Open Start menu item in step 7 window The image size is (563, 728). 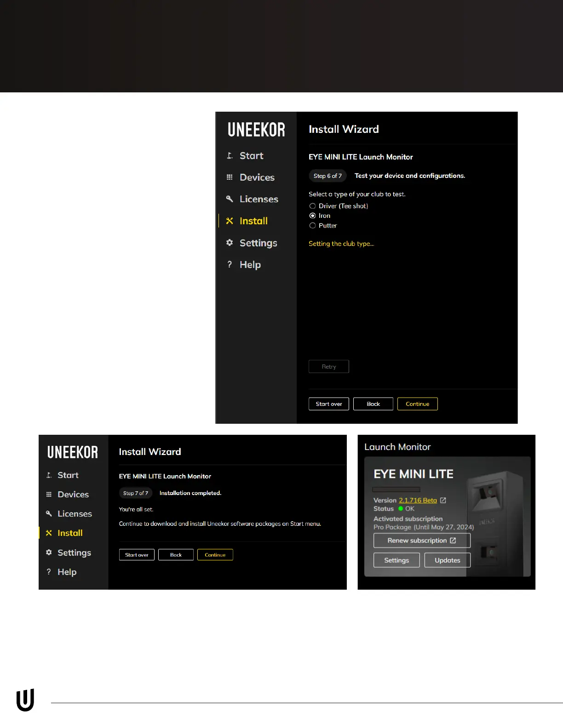[x=68, y=475]
